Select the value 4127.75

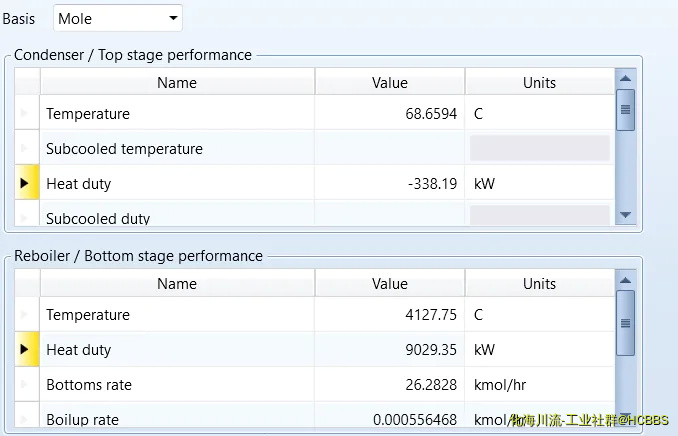click(431, 314)
